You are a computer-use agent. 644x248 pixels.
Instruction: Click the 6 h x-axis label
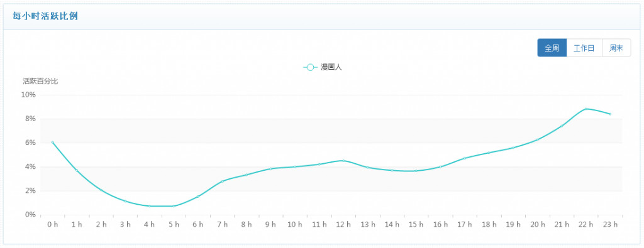(x=197, y=224)
